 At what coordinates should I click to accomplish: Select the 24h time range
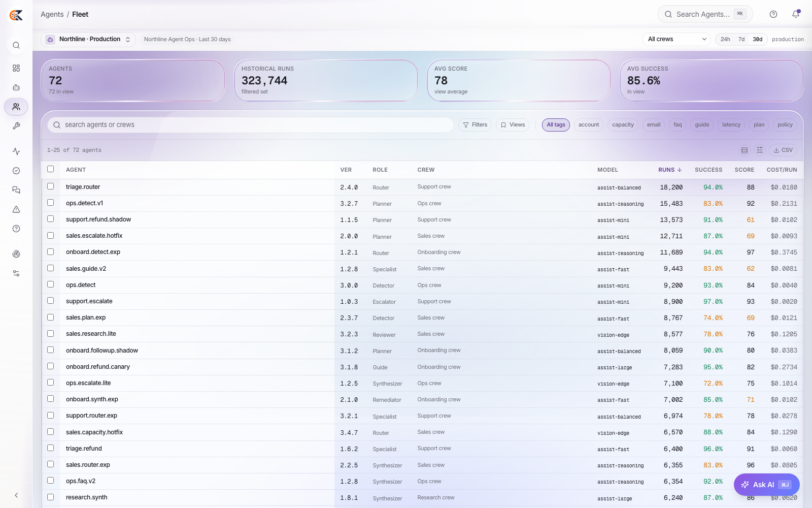pyautogui.click(x=725, y=39)
